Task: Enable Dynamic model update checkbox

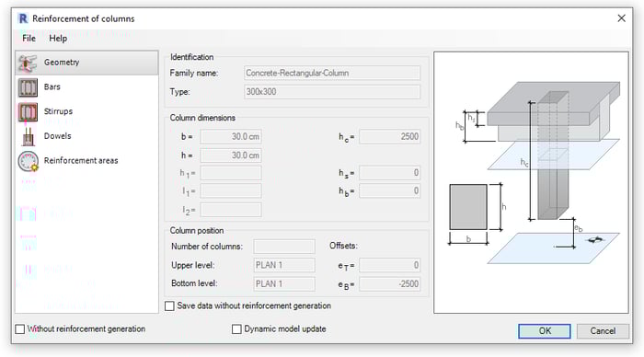Action: tap(236, 329)
